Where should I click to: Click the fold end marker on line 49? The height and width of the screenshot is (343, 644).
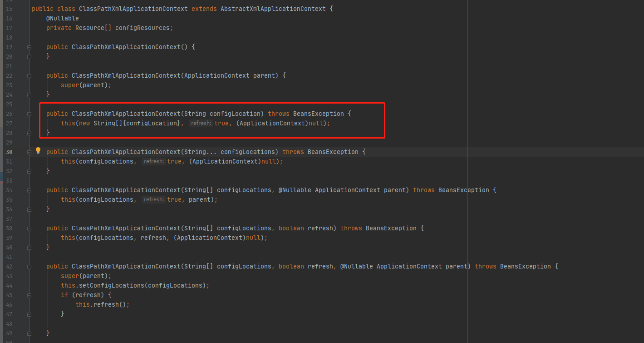[29, 333]
